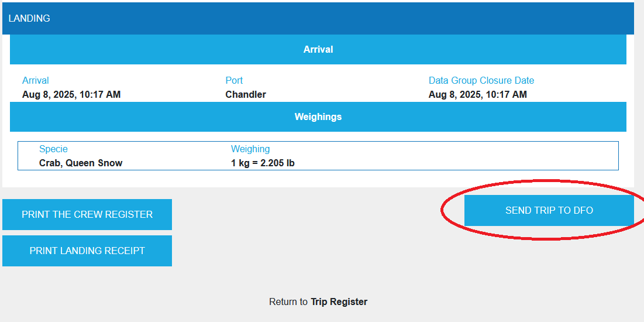Open the Trip Register link
The height and width of the screenshot is (322, 644).
pos(339,302)
